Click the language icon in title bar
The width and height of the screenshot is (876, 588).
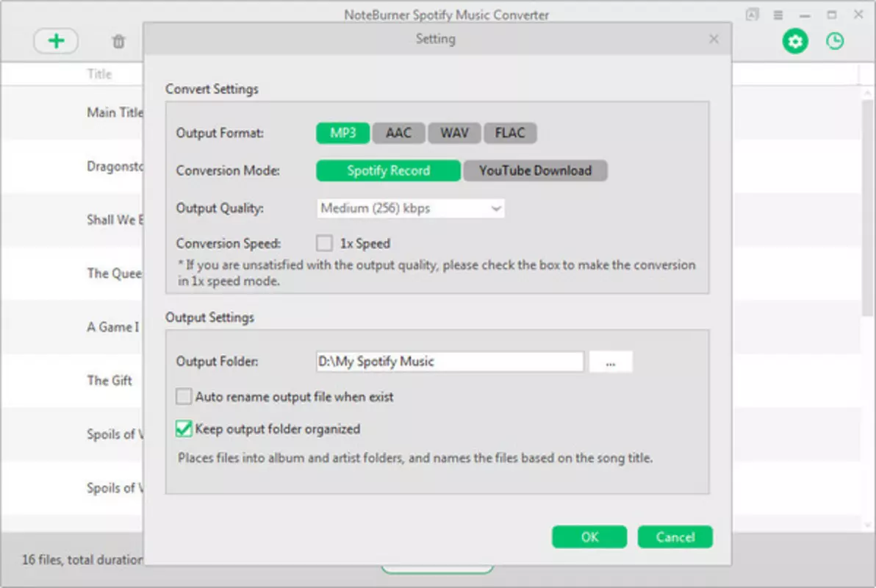753,15
